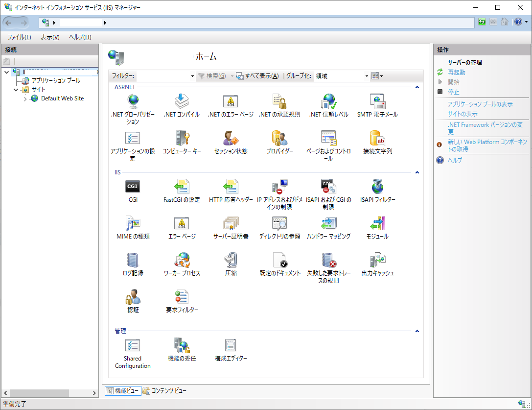Screen dimensions: 532x410
Task: Expand the Default Web Site node
Action: (x=25, y=99)
